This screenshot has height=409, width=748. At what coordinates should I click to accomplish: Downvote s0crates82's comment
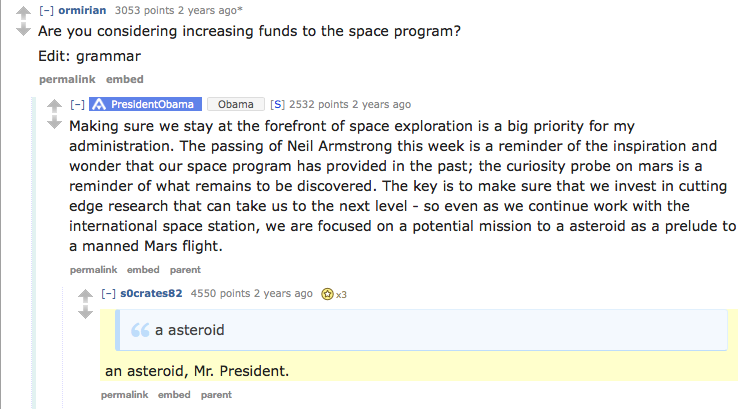(x=85, y=313)
